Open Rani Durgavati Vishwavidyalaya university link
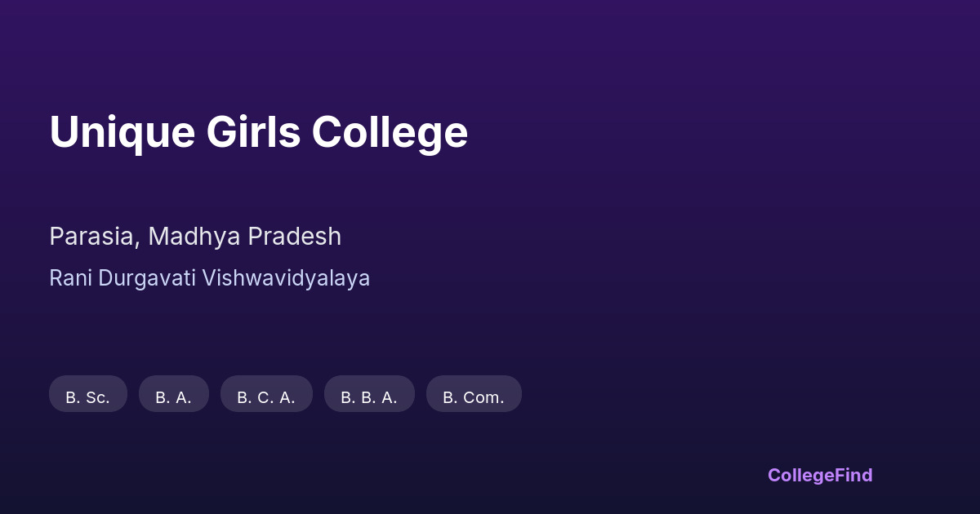 pos(209,278)
